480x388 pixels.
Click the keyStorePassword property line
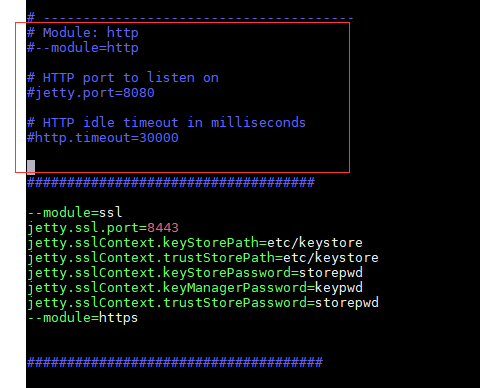click(x=195, y=273)
